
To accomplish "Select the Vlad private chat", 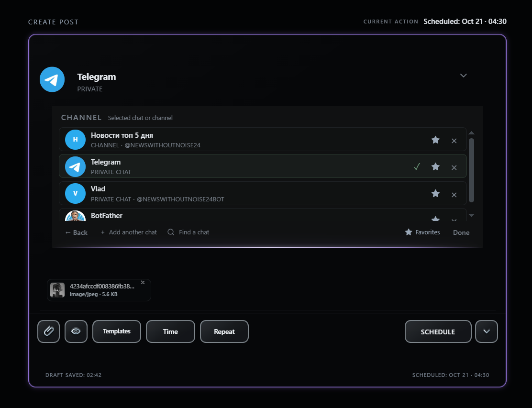I will pyautogui.click(x=263, y=193).
